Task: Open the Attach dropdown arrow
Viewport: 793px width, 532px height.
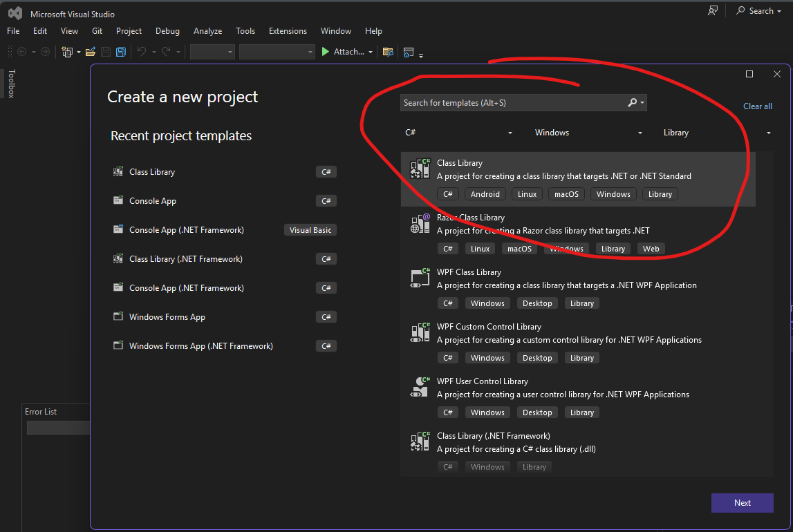Action: tap(371, 53)
